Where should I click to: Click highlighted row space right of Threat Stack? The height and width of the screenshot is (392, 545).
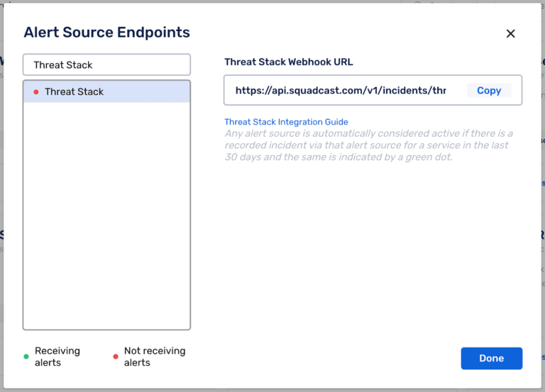(149, 91)
